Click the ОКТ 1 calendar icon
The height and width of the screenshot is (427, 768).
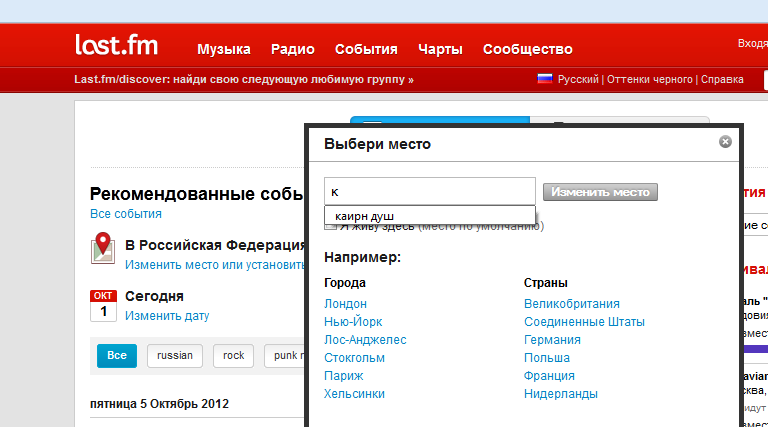click(x=103, y=305)
